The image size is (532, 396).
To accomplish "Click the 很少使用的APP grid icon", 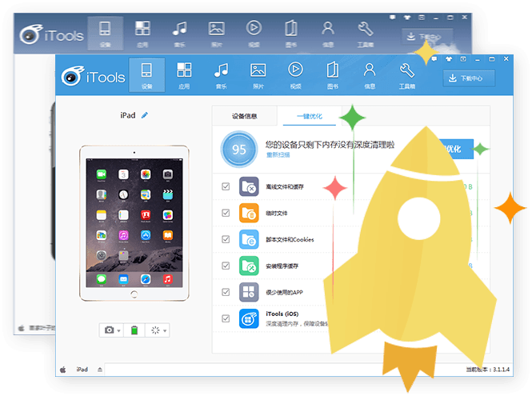I will (x=249, y=292).
